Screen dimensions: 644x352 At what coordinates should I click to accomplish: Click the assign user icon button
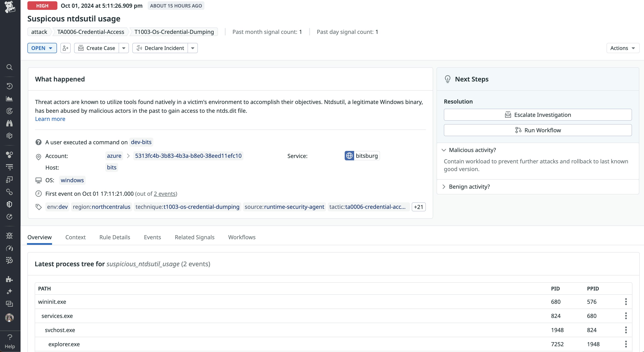[x=66, y=48]
